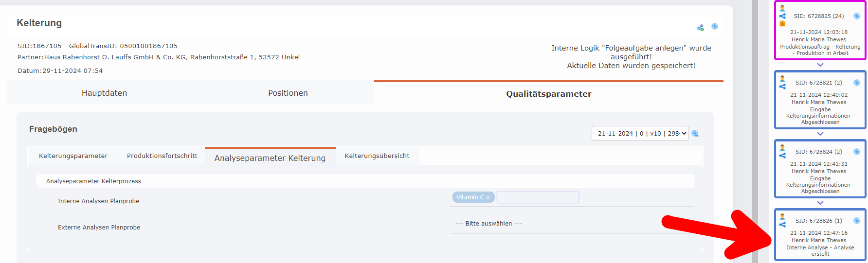Click the Partner Haus Rabenhorst address line

(x=159, y=57)
